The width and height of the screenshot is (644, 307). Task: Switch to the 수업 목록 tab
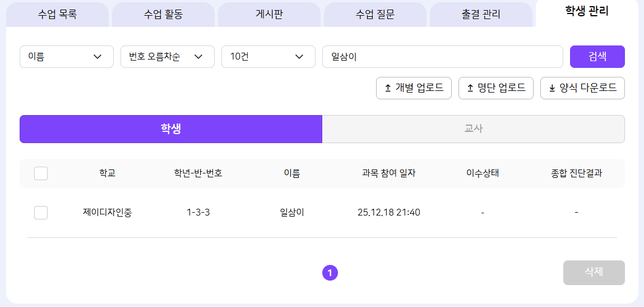tap(57, 15)
